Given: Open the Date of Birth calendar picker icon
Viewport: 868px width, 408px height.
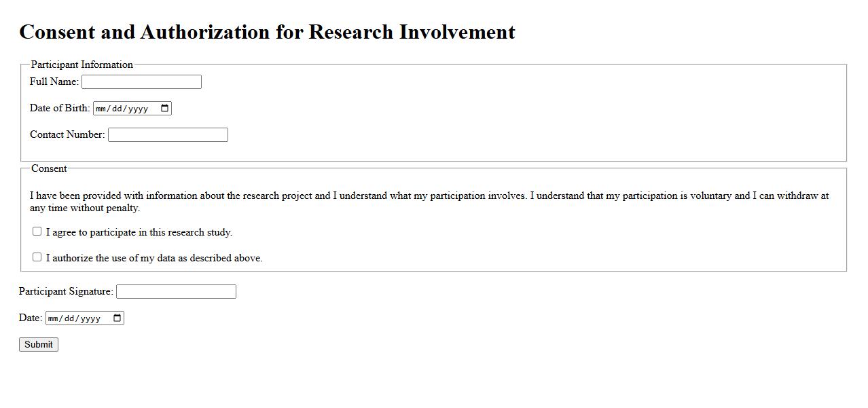Looking at the screenshot, I should [x=164, y=109].
